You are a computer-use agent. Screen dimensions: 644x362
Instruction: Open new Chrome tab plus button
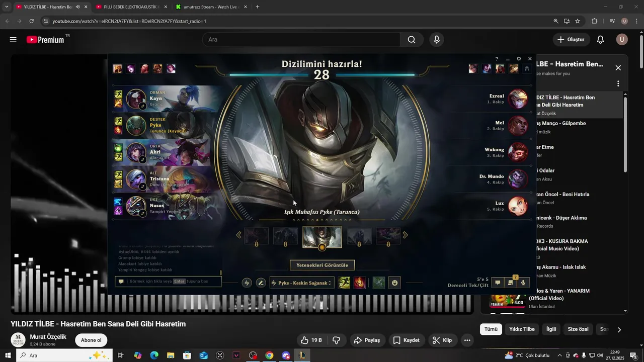[x=258, y=7]
